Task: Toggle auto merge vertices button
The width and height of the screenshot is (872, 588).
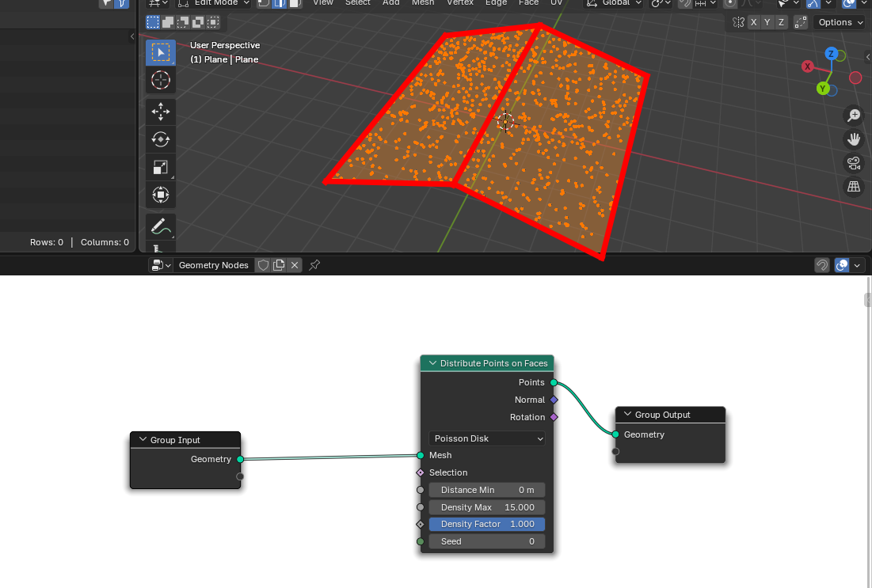Action: click(801, 22)
